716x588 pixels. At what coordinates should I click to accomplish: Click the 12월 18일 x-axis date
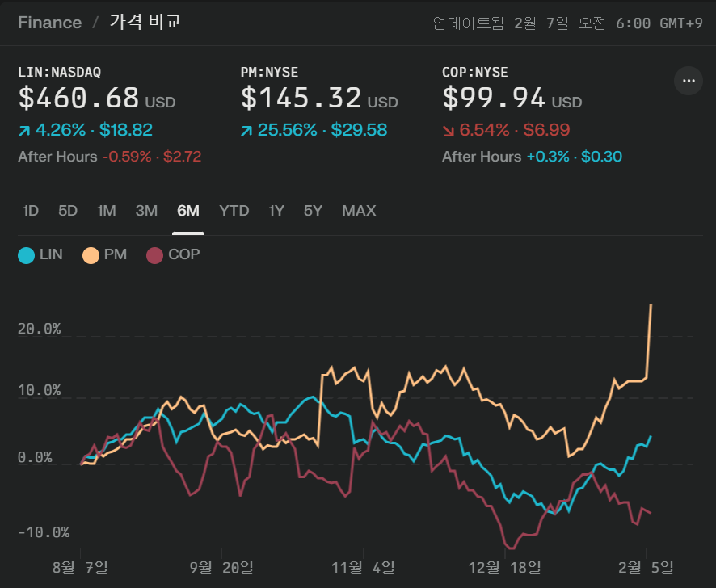504,568
